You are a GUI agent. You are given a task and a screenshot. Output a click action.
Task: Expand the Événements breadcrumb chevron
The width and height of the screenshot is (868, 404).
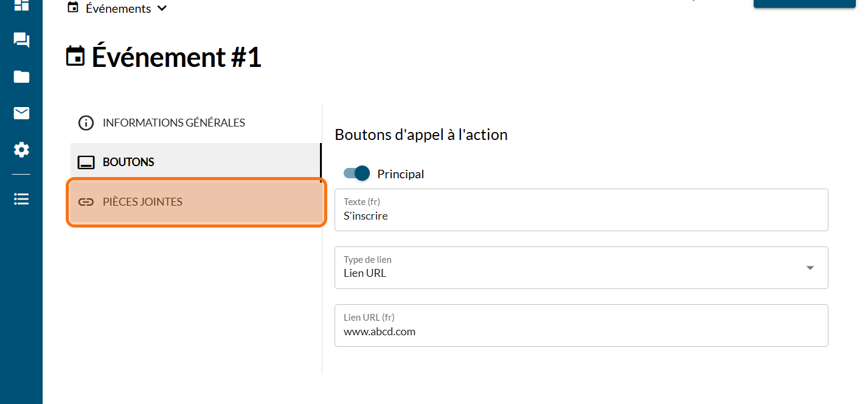162,9
